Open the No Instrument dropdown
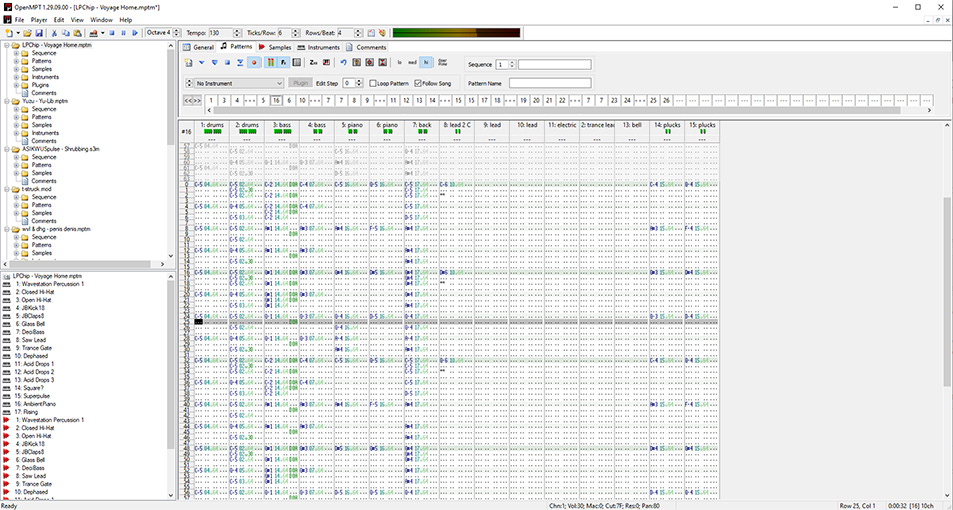 click(239, 83)
